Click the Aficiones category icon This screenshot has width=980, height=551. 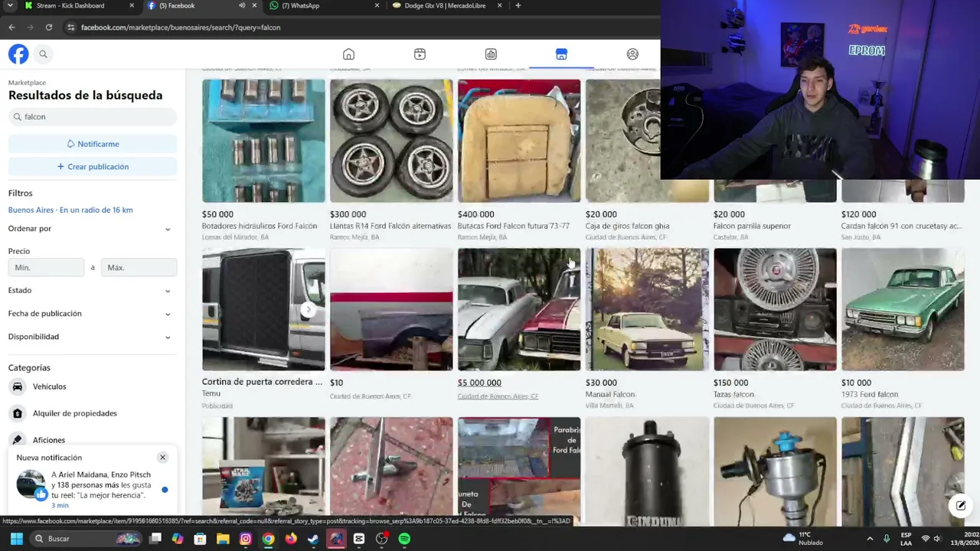18,440
